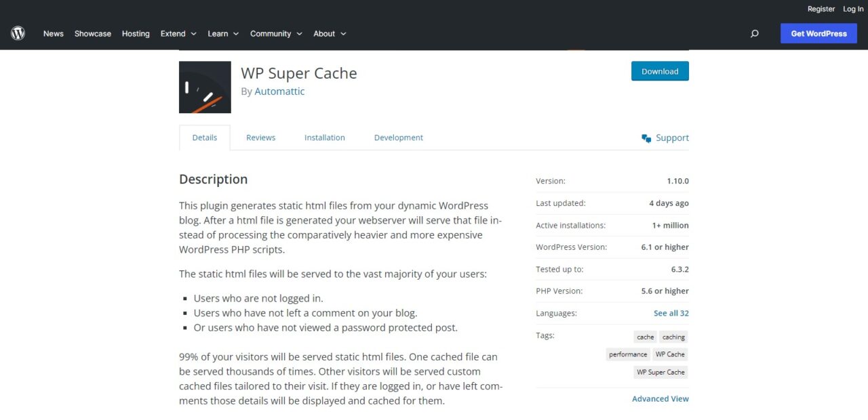Click the See all 32 languages link

coord(671,313)
